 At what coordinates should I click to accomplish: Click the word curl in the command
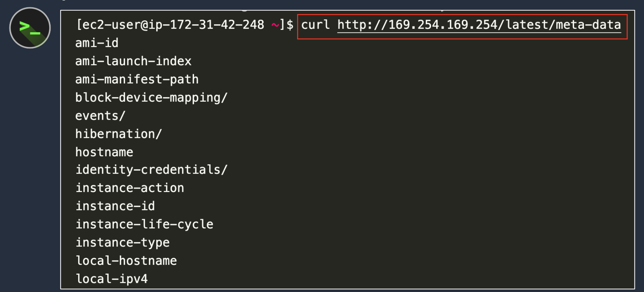315,25
